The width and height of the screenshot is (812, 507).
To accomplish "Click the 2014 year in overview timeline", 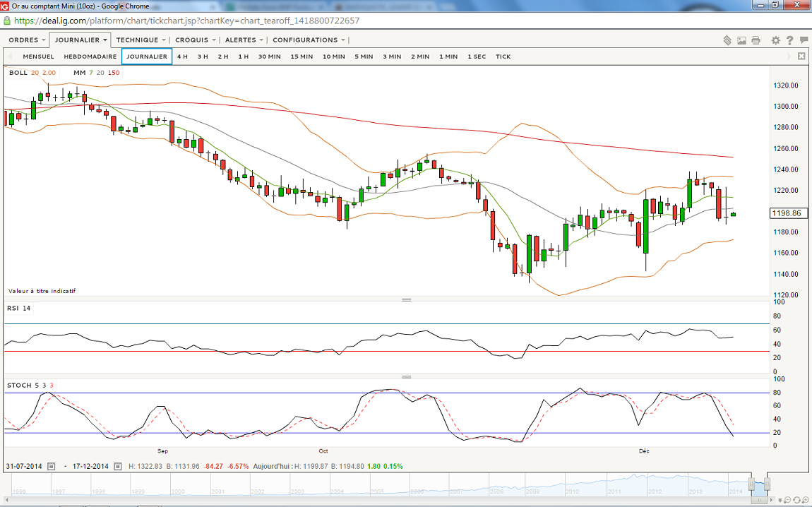I will pos(735,491).
